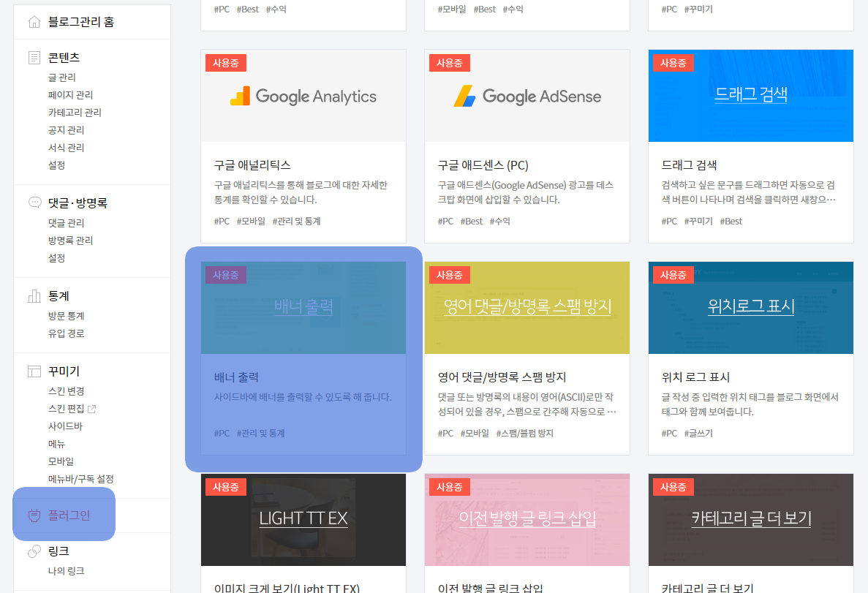The image size is (868, 593).
Task: Click #관리 및 통계 tag on 구글 애널리틱스
Action: [297, 221]
